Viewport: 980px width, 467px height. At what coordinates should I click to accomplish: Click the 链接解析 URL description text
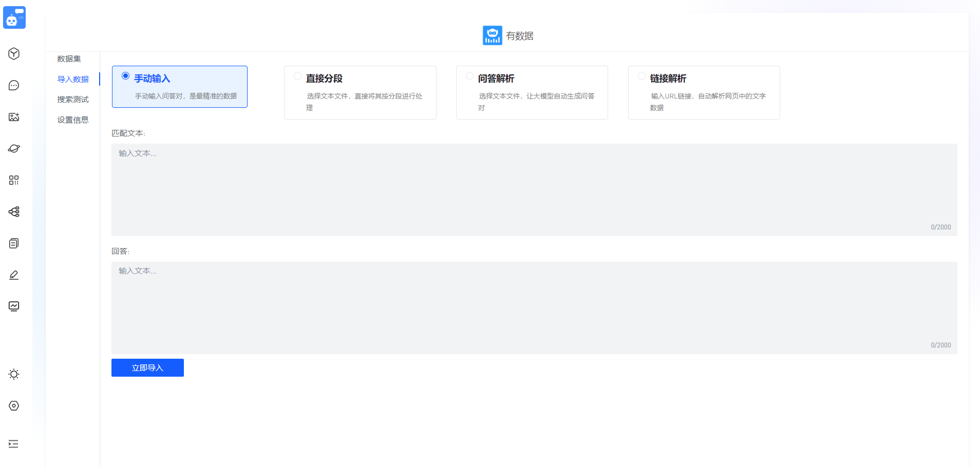pyautogui.click(x=708, y=102)
